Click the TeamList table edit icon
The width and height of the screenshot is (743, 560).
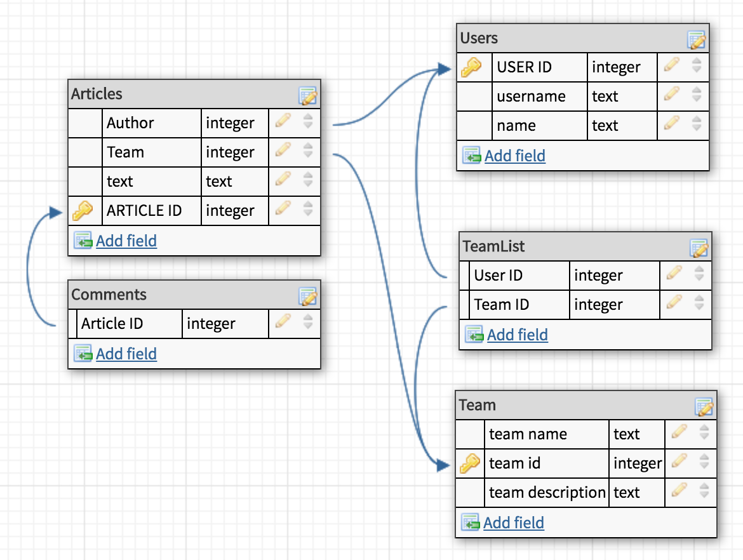(x=699, y=248)
